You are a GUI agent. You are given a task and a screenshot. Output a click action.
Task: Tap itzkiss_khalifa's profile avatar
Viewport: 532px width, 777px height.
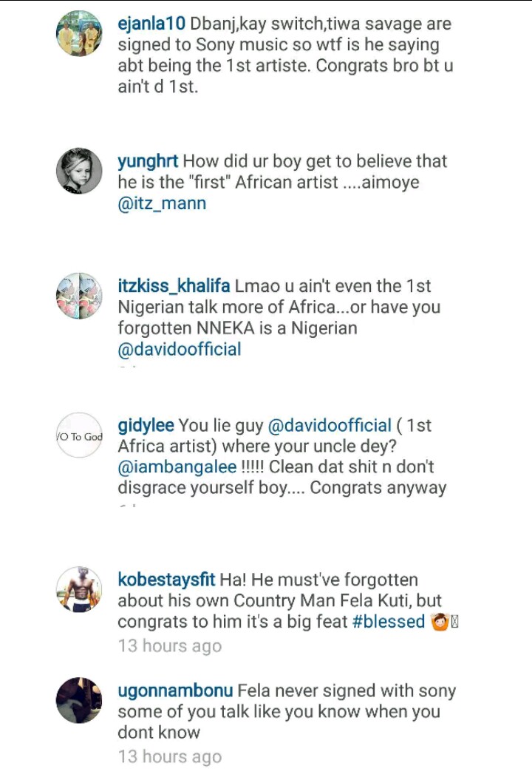pos(79,296)
